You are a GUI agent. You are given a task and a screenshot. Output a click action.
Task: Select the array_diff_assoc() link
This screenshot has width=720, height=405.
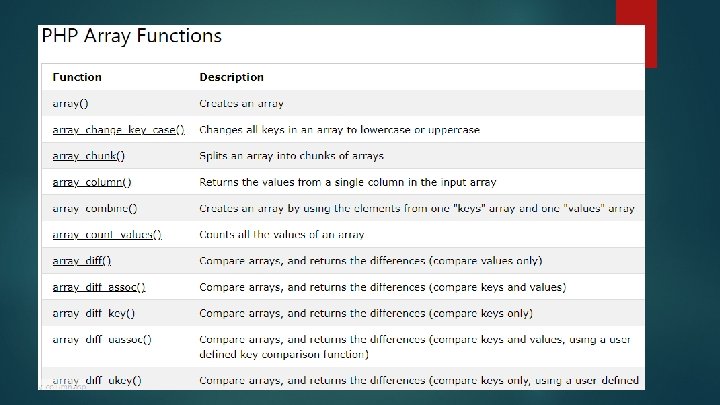tap(99, 287)
